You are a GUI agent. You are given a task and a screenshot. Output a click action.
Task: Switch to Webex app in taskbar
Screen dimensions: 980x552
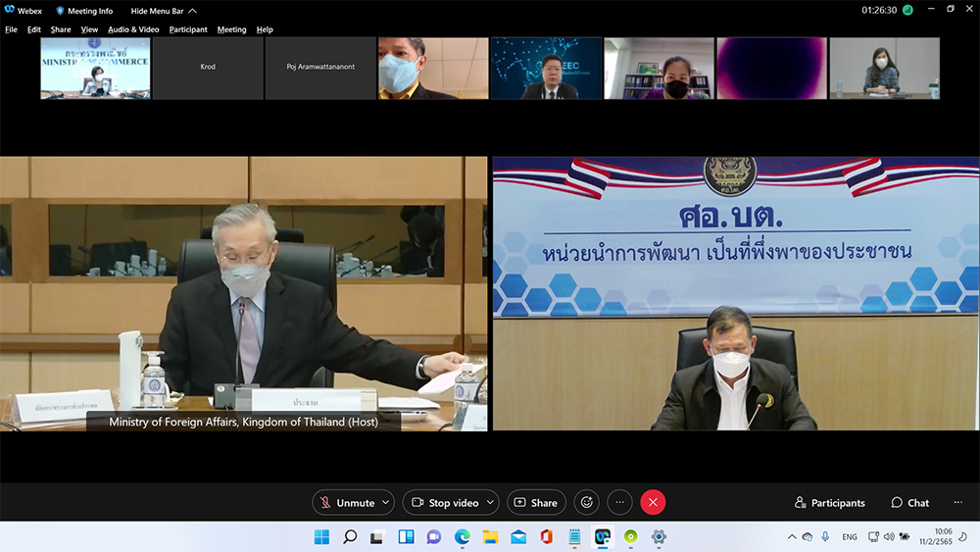pos(603,537)
